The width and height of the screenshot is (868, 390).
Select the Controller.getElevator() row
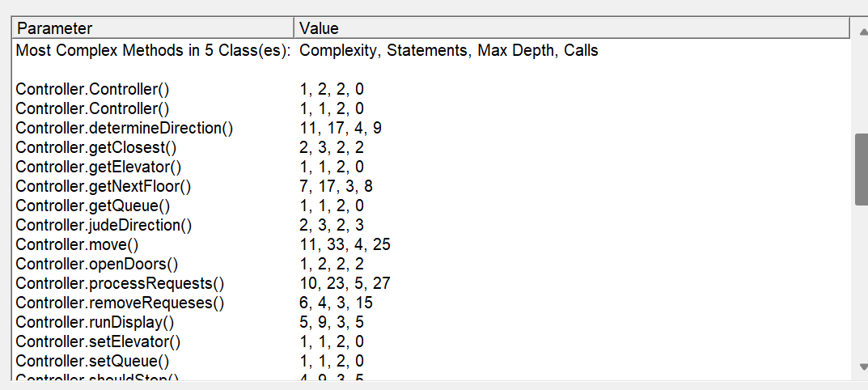click(431, 167)
